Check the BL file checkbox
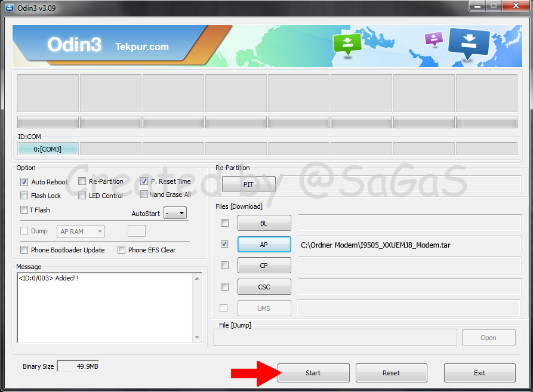 point(224,223)
